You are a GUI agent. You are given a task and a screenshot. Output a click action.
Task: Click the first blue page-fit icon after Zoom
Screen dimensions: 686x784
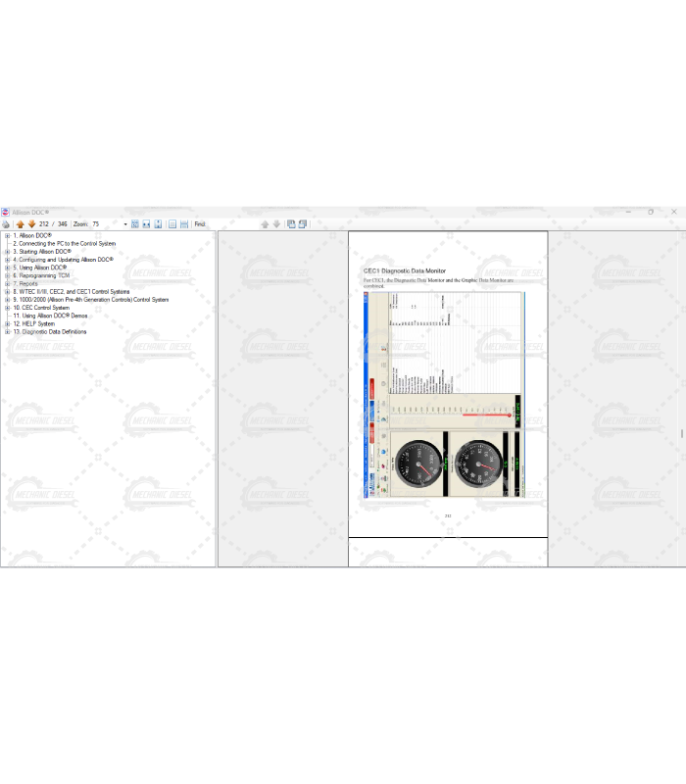135,224
